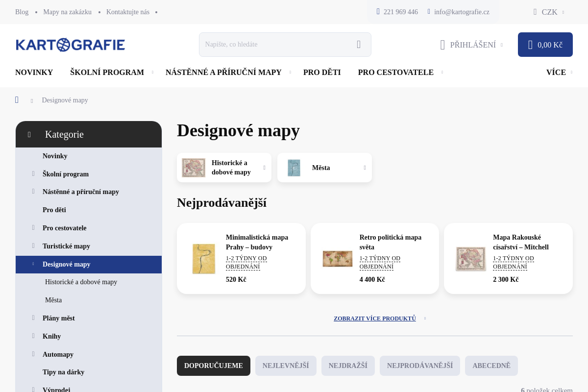This screenshot has height=392, width=588.
Task: Click the Kartografie logo
Action: (70, 45)
